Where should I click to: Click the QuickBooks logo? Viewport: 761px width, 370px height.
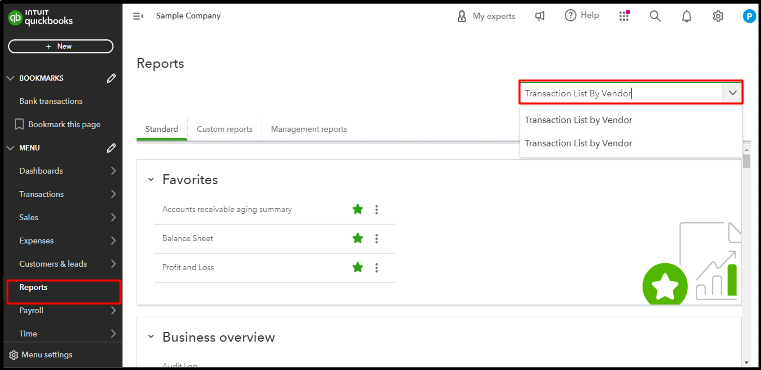[x=41, y=18]
